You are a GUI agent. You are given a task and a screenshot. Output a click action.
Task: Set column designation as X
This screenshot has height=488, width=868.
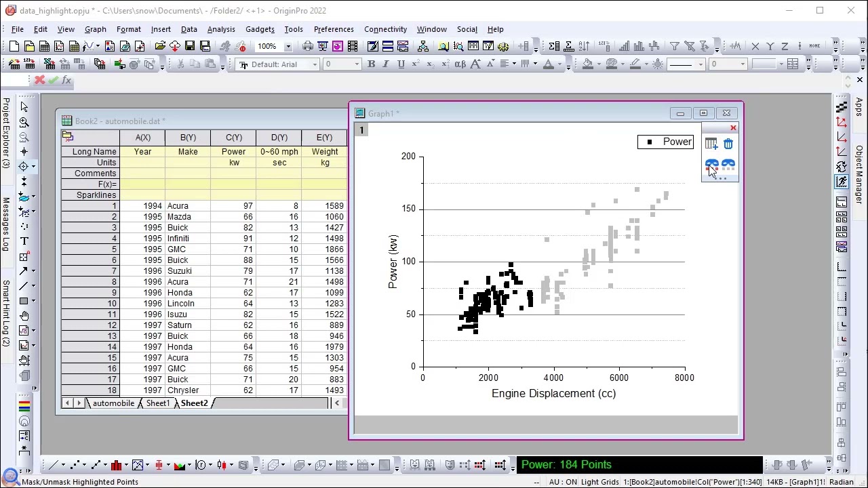coord(755,46)
